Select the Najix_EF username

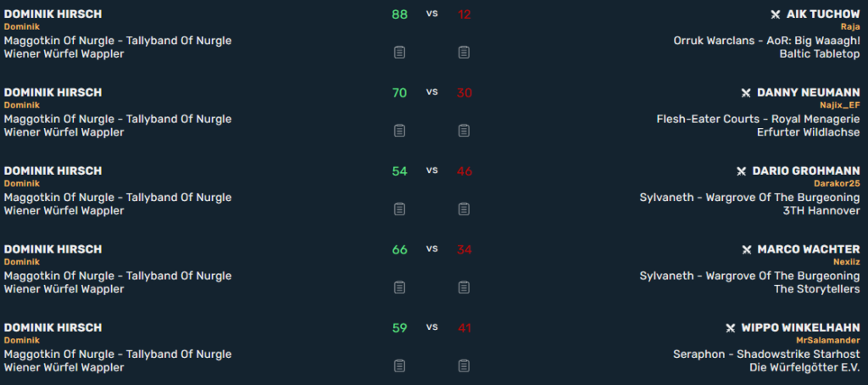[x=840, y=104]
